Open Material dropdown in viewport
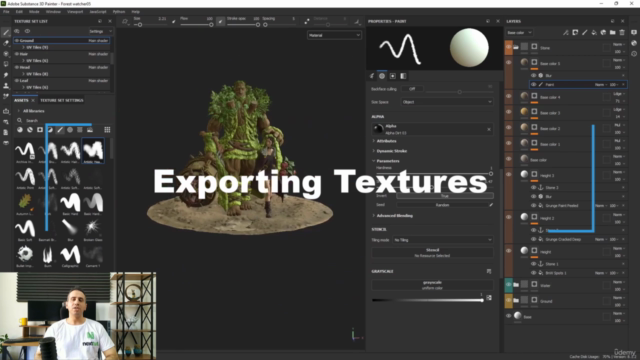The height and width of the screenshot is (360, 640). [x=334, y=36]
